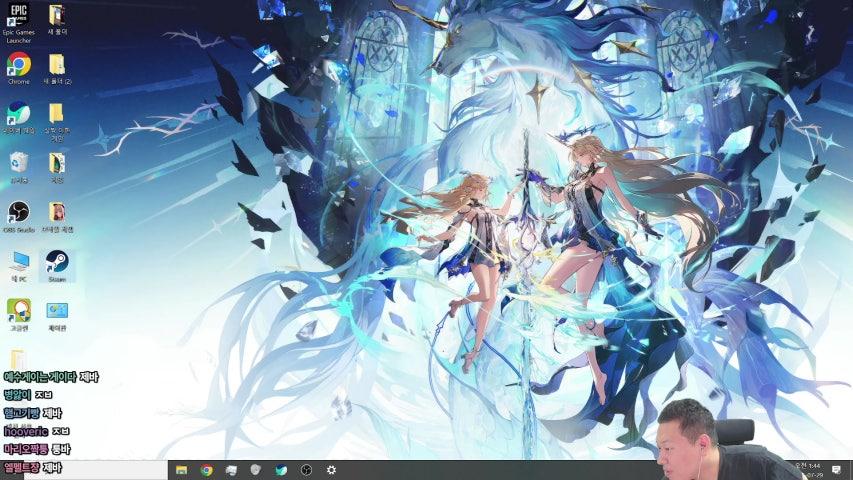Click the grey shield icon in the taskbar
Screen dimensions: 853x480
coord(256,469)
